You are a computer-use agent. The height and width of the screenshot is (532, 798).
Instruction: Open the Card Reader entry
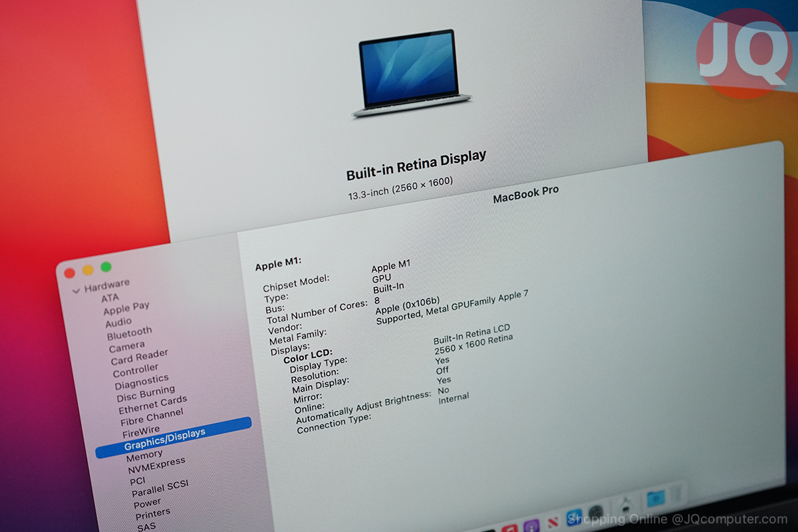(x=140, y=356)
